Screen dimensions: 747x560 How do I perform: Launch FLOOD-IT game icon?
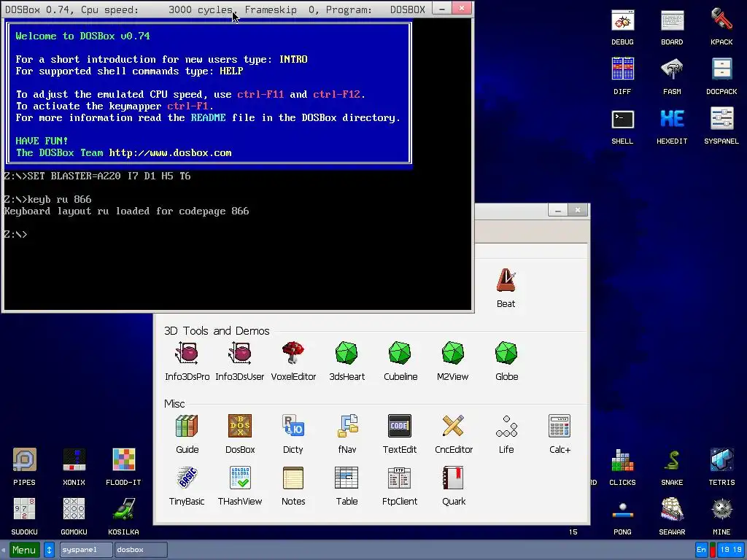(x=123, y=467)
